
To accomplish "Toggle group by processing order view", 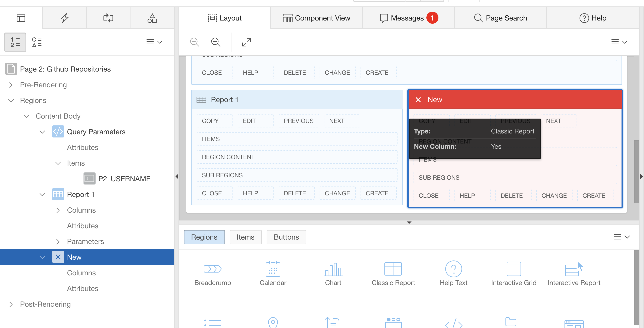I will coord(15,42).
